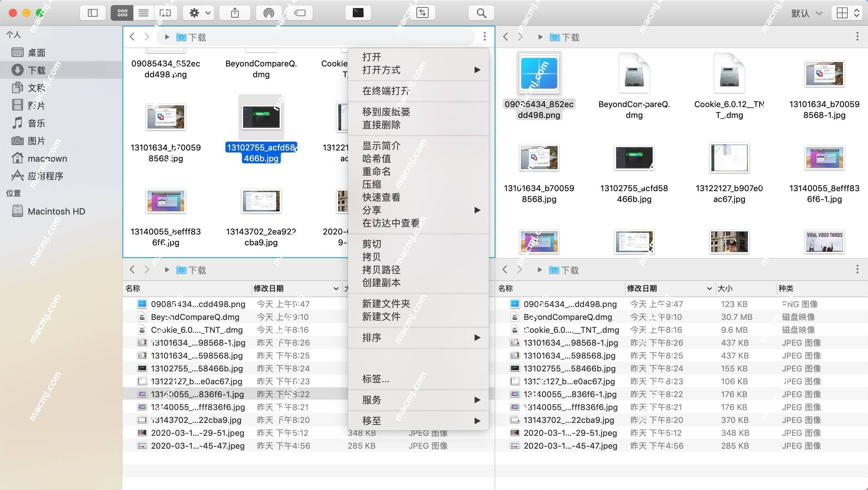Go back in the top-left pane

[132, 37]
